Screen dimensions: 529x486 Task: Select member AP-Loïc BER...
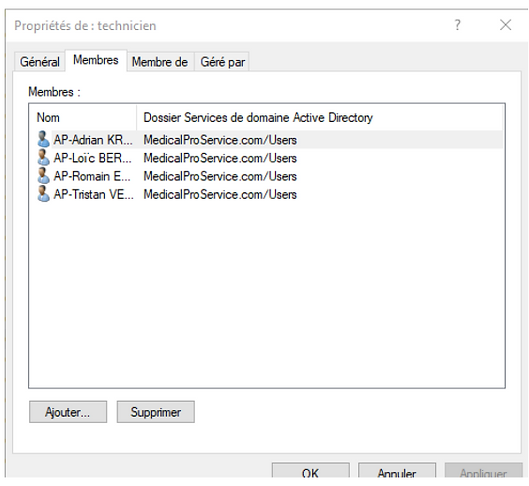92,158
